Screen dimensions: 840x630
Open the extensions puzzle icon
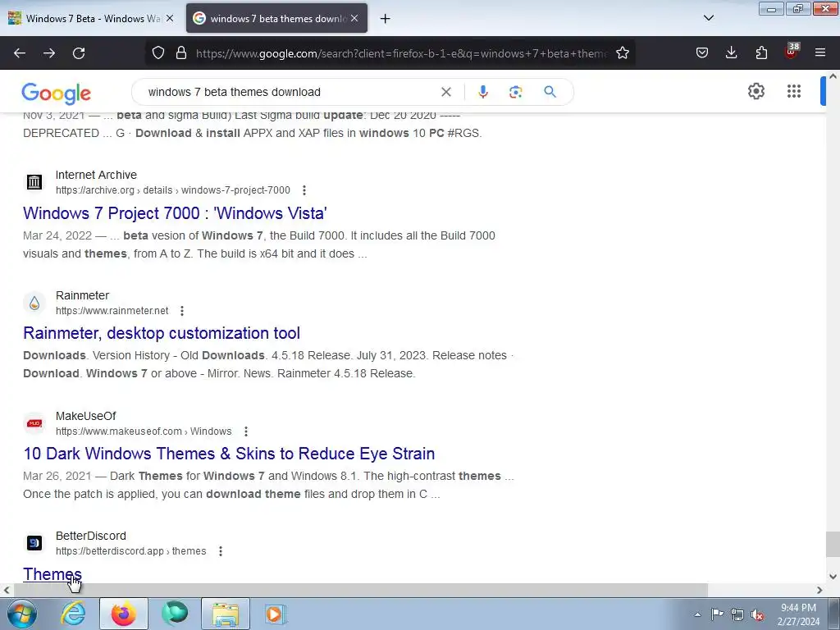[x=761, y=53]
